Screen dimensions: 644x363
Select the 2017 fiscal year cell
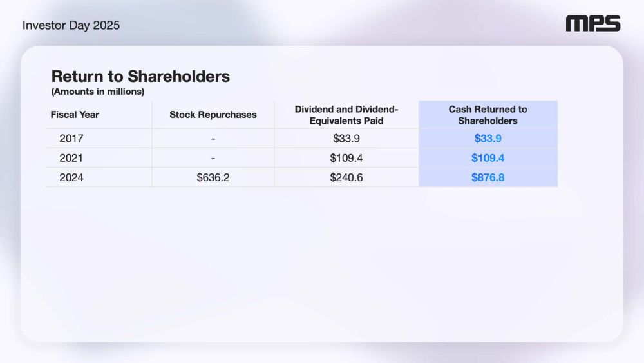point(71,139)
